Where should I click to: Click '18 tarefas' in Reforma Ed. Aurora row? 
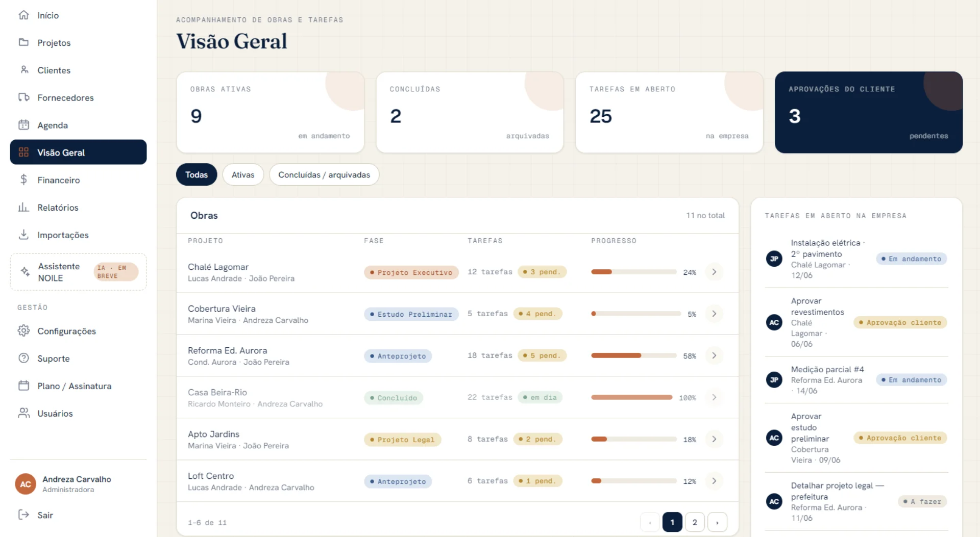(490, 355)
